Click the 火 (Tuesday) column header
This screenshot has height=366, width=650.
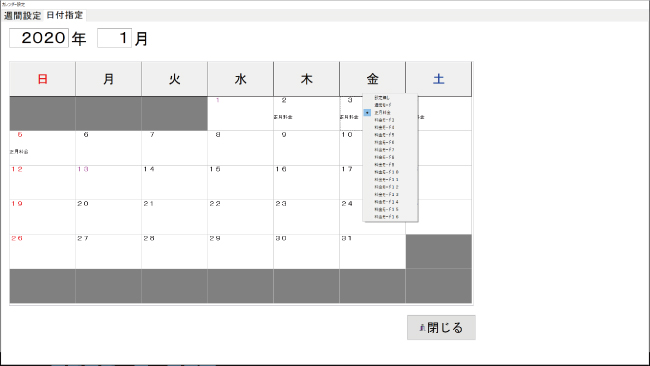pos(175,79)
